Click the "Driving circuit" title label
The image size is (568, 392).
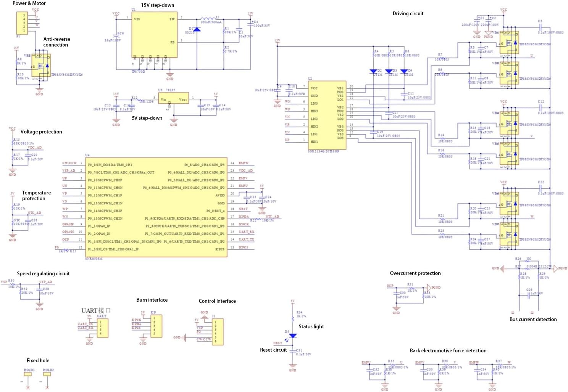(408, 14)
